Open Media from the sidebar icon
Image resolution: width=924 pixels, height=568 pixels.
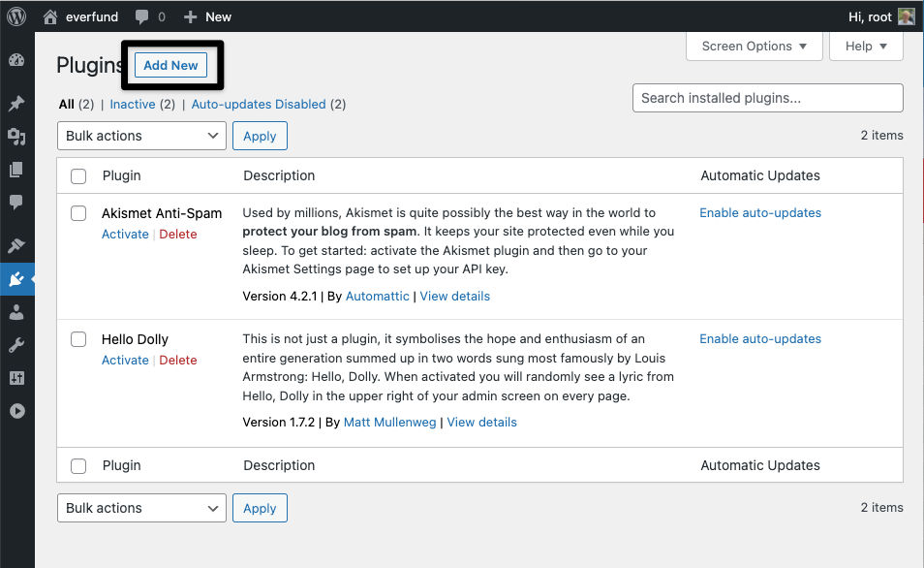pos(16,137)
